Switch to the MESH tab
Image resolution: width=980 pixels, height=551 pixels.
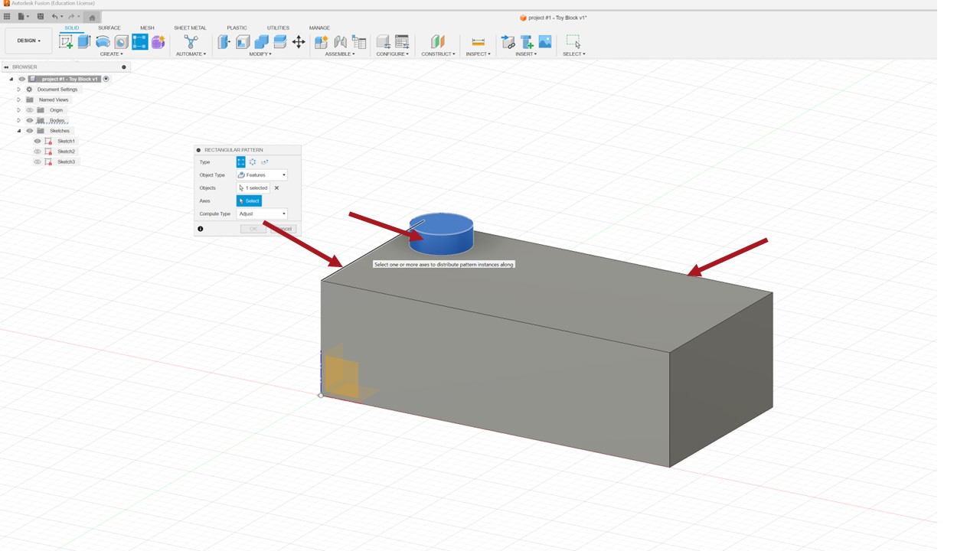click(x=147, y=28)
